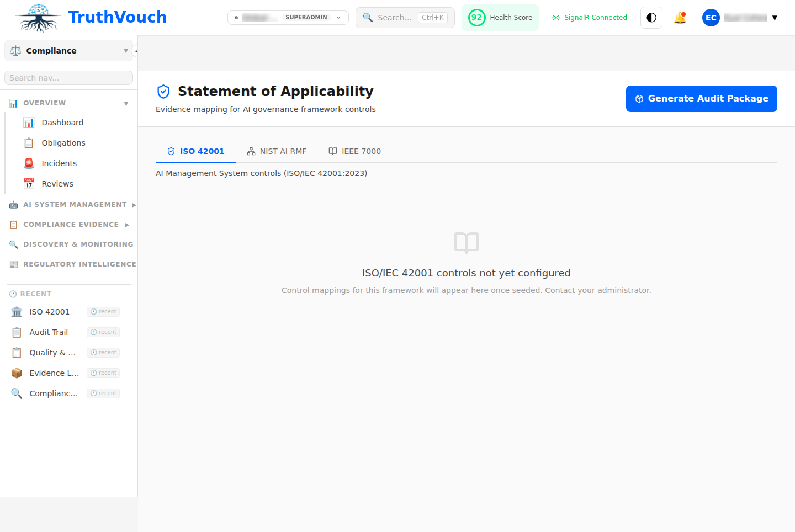Open Evidence Locker via the package icon
This screenshot has width=795, height=532.
[17, 373]
